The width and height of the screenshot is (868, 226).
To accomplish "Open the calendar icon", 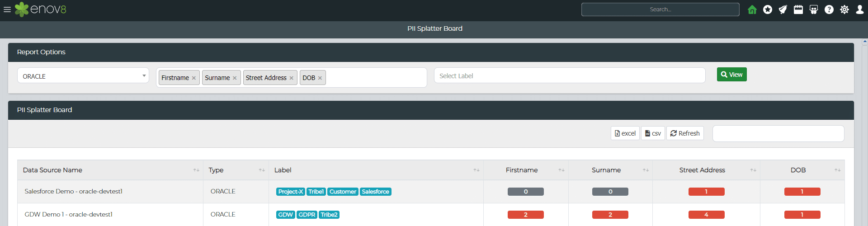I will click(x=798, y=9).
